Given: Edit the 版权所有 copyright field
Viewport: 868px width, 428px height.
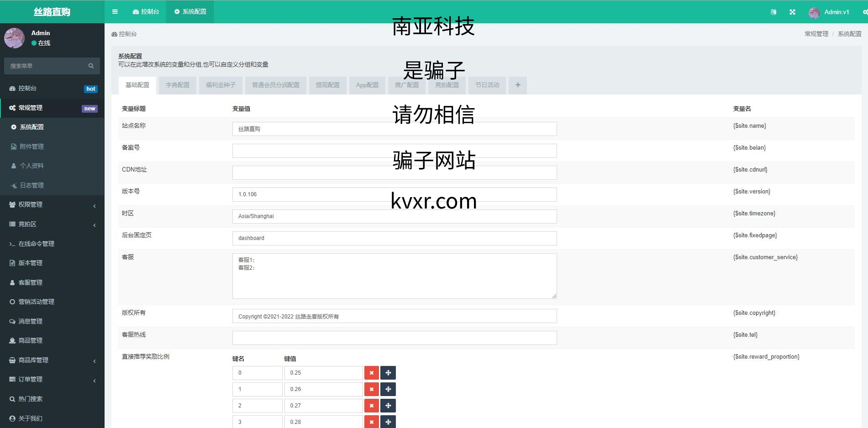Looking at the screenshot, I should coord(395,316).
